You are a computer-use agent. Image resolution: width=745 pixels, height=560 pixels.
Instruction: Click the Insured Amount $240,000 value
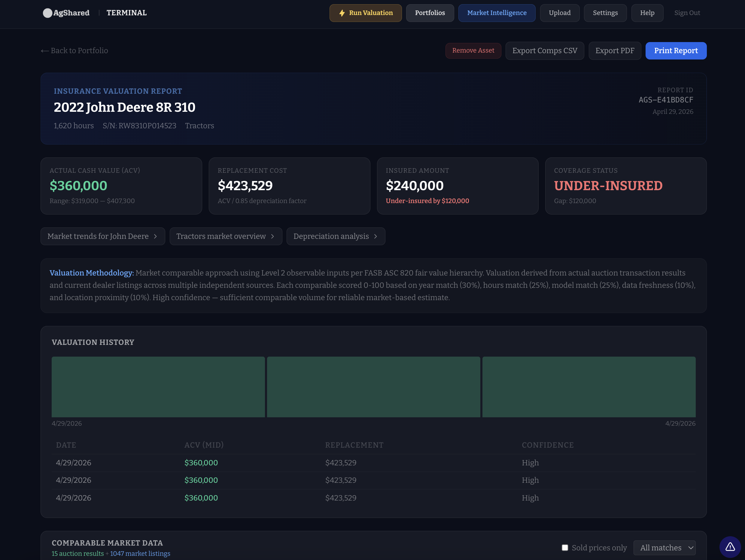(x=415, y=186)
